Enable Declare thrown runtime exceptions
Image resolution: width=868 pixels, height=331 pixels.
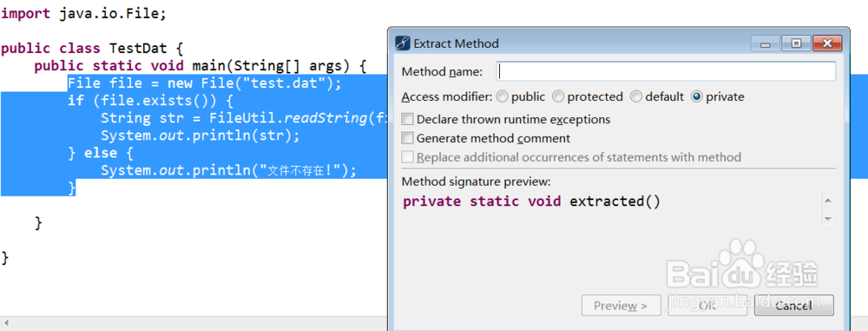(407, 119)
